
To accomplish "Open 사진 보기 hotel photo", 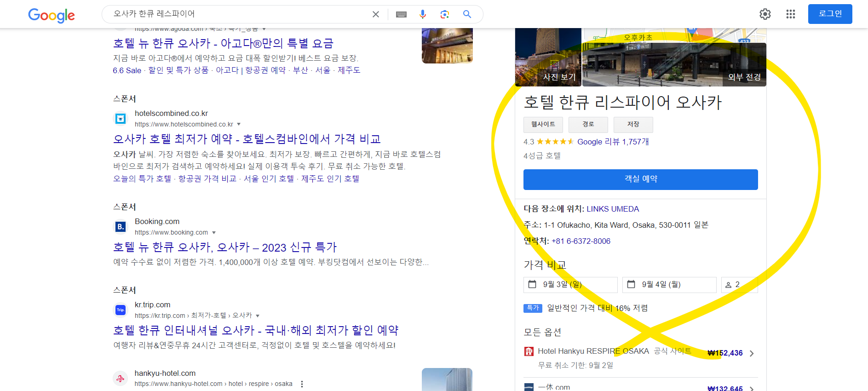I will coord(548,57).
